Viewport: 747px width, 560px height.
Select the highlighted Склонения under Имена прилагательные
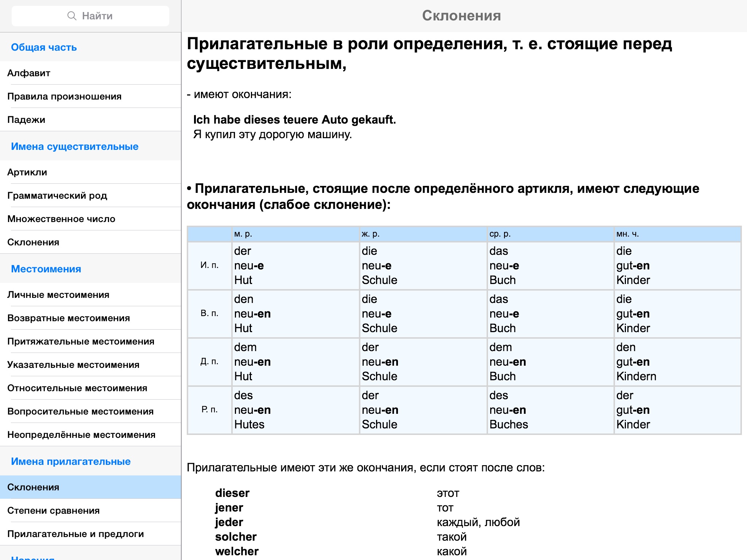tap(90, 487)
